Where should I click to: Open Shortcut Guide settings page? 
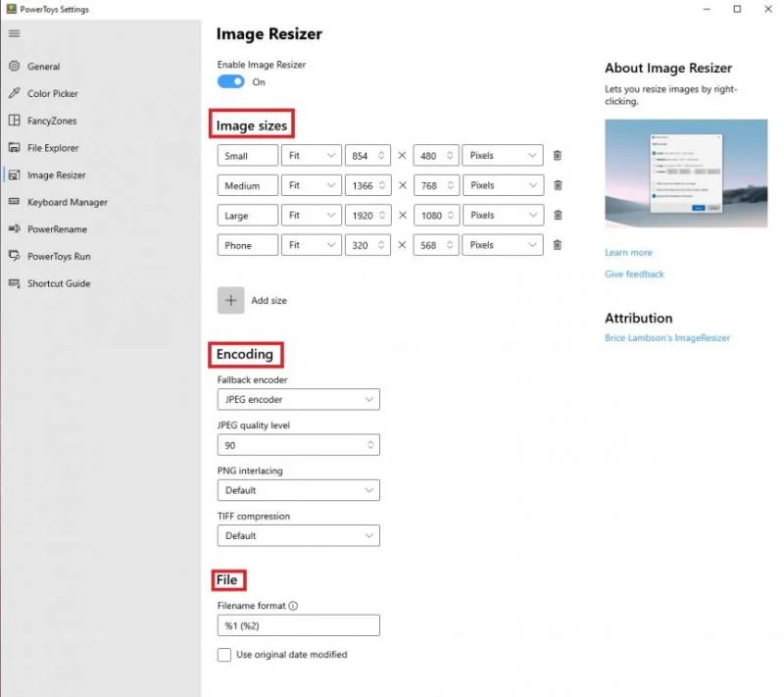click(x=59, y=283)
